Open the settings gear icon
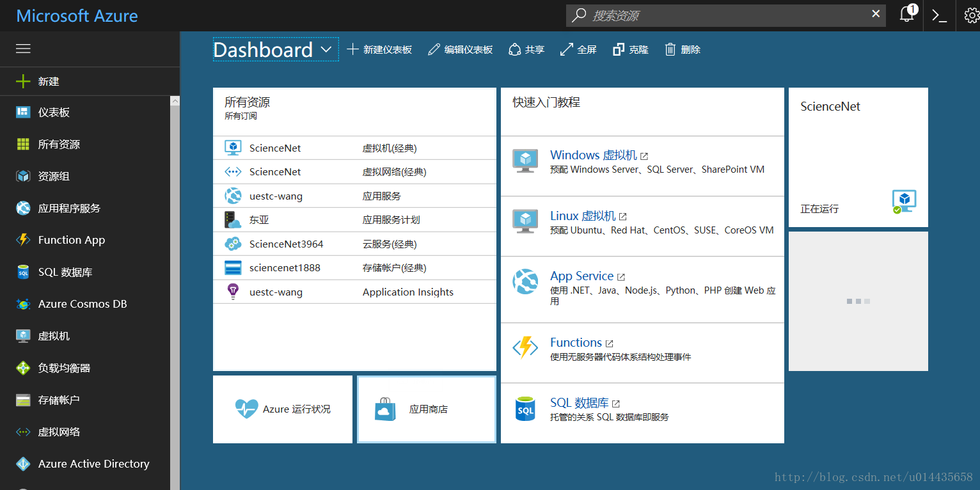 coord(971,15)
